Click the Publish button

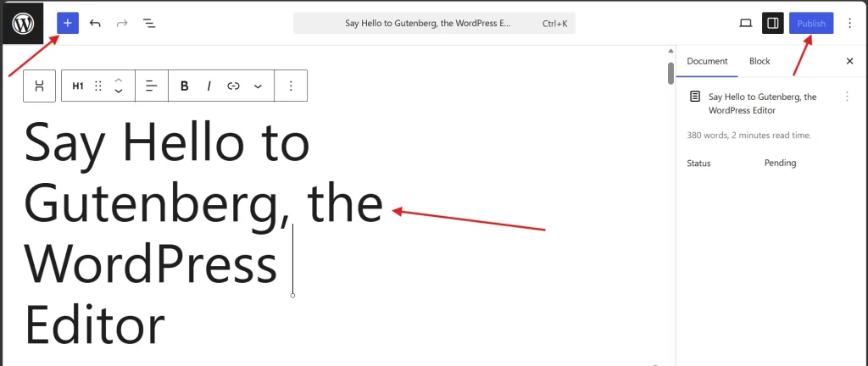[811, 23]
